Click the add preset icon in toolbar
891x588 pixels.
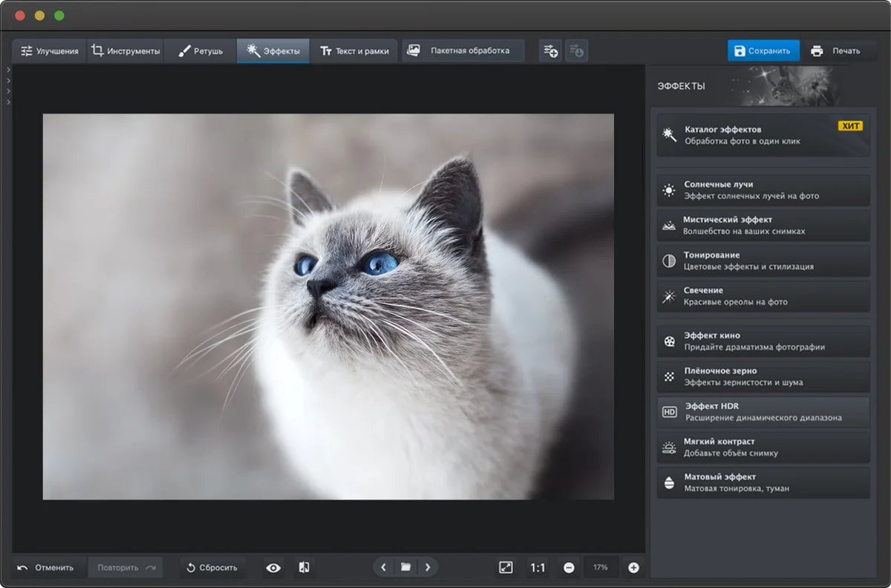[x=550, y=51]
